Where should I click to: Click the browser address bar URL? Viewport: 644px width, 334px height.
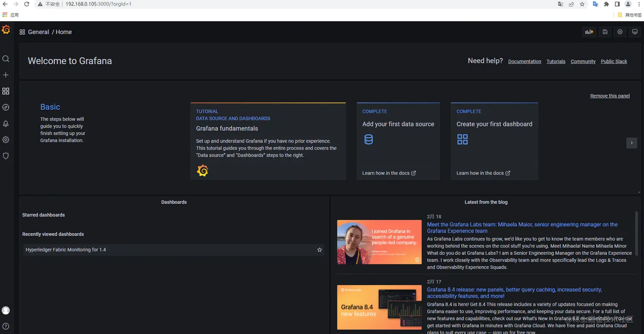click(98, 4)
